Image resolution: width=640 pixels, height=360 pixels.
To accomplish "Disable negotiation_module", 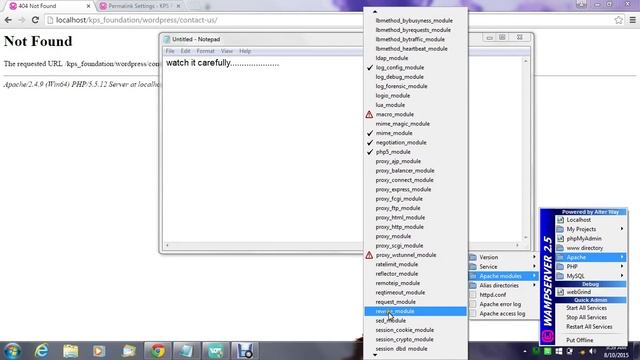I will [x=415, y=143].
